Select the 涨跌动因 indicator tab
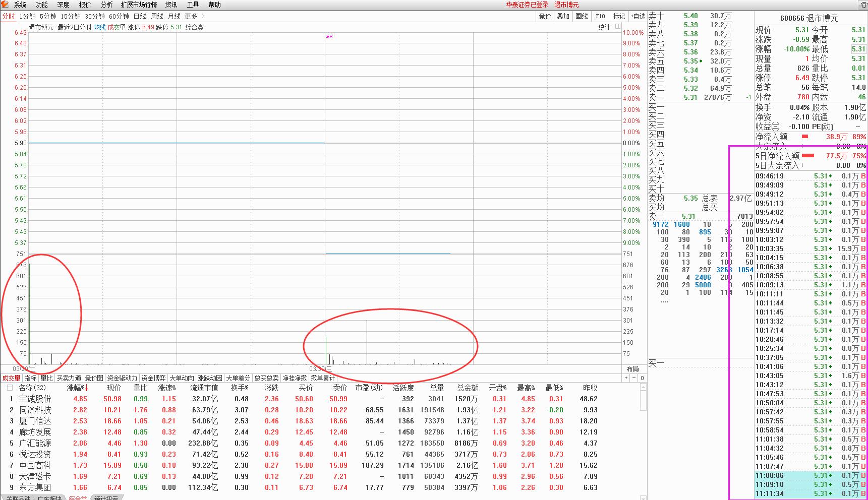 point(210,378)
